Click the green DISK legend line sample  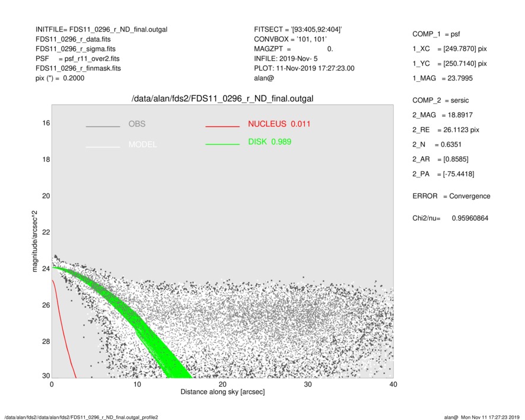[x=222, y=144]
